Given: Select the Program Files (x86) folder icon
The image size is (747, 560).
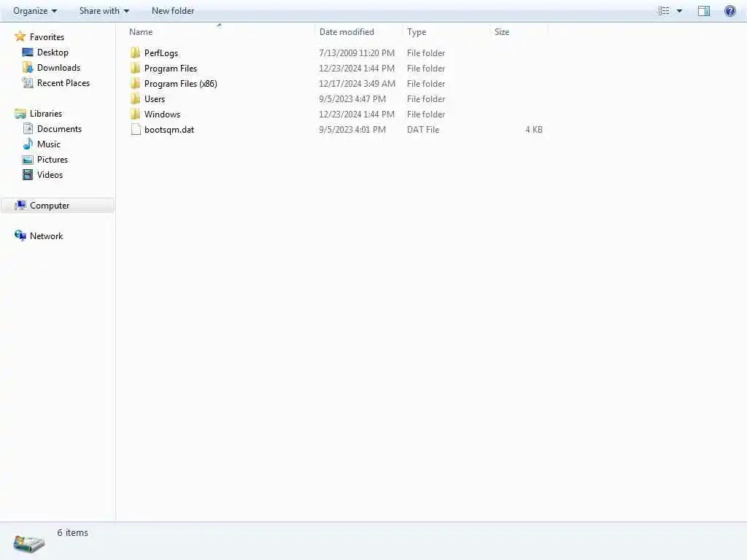Looking at the screenshot, I should [135, 83].
